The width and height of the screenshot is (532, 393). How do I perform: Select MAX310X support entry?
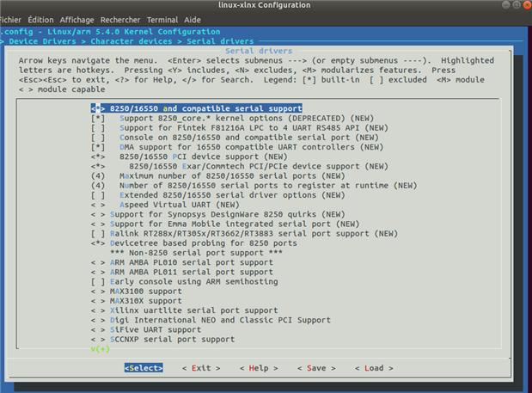[x=137, y=301]
